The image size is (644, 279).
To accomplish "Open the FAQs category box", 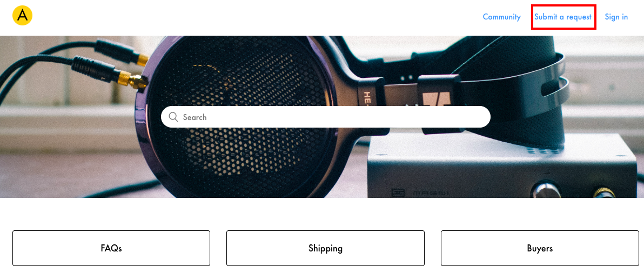I will (111, 248).
